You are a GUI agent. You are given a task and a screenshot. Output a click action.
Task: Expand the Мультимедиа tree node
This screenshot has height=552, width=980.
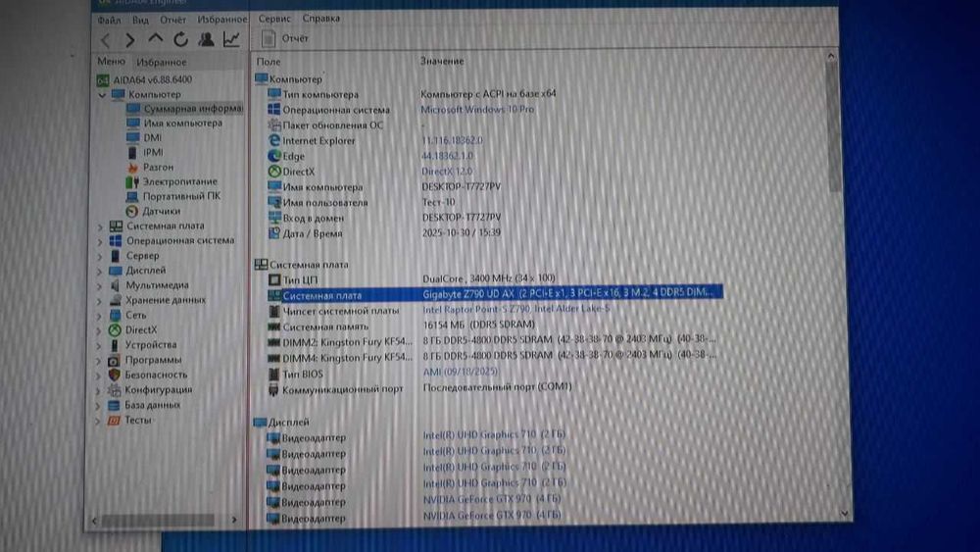100,286
